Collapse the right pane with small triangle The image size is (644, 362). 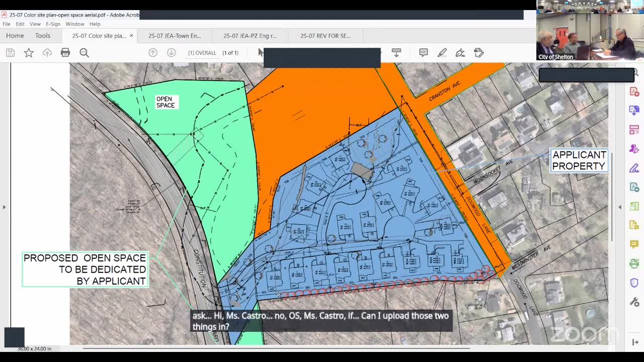620,207
